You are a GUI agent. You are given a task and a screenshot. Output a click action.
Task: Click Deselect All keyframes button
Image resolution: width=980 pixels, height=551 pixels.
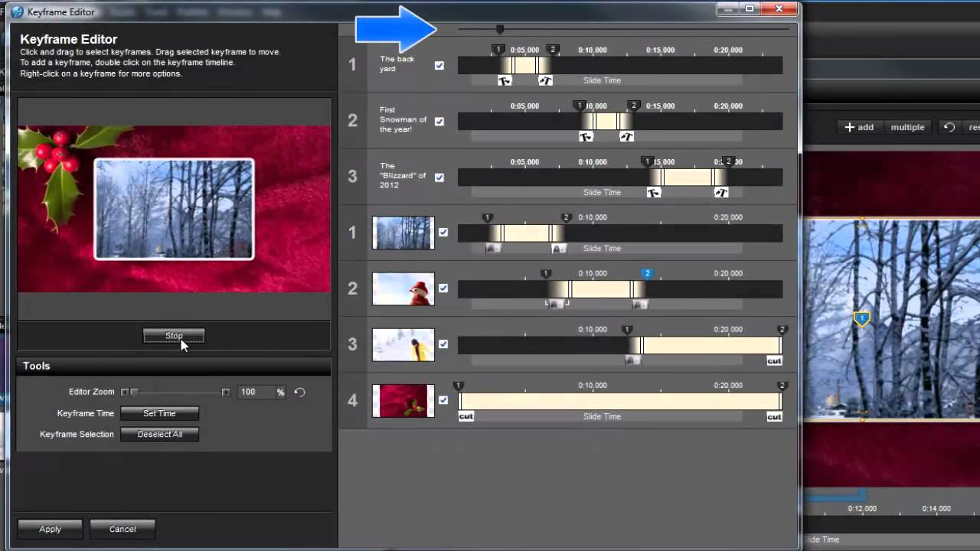click(159, 434)
